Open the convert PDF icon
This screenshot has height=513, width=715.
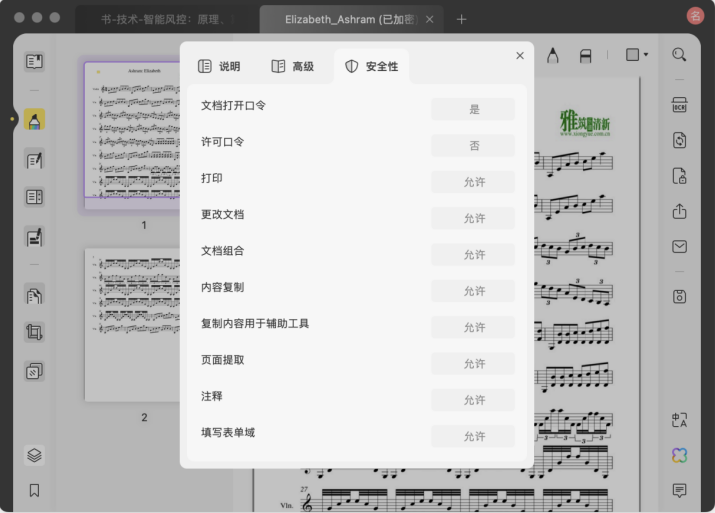coord(679,140)
